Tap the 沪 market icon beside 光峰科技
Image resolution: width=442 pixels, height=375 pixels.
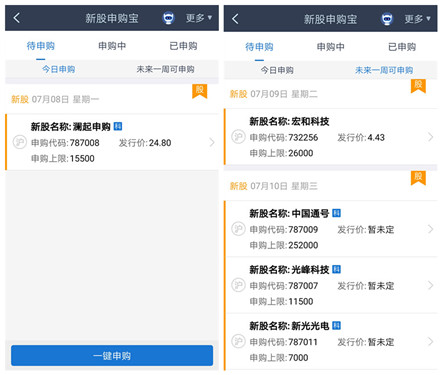(x=238, y=285)
